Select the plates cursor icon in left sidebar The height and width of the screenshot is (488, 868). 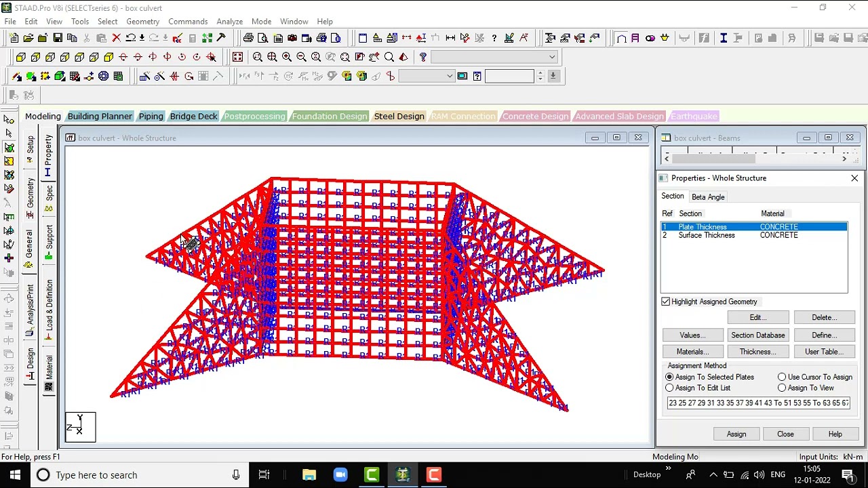coord(9,147)
